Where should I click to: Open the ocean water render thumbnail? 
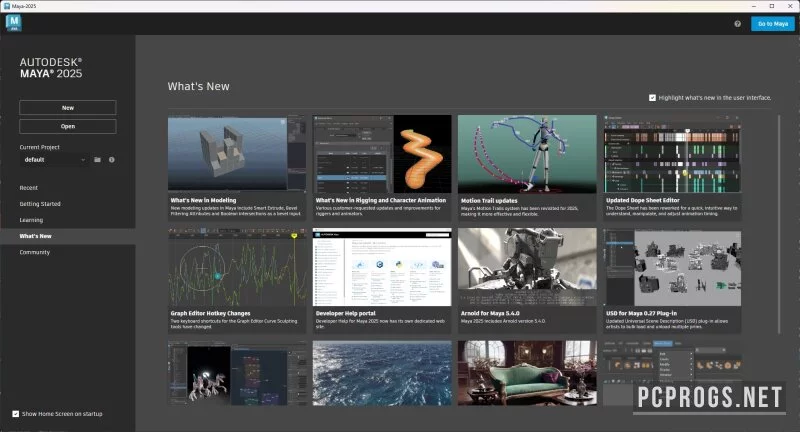tap(382, 373)
